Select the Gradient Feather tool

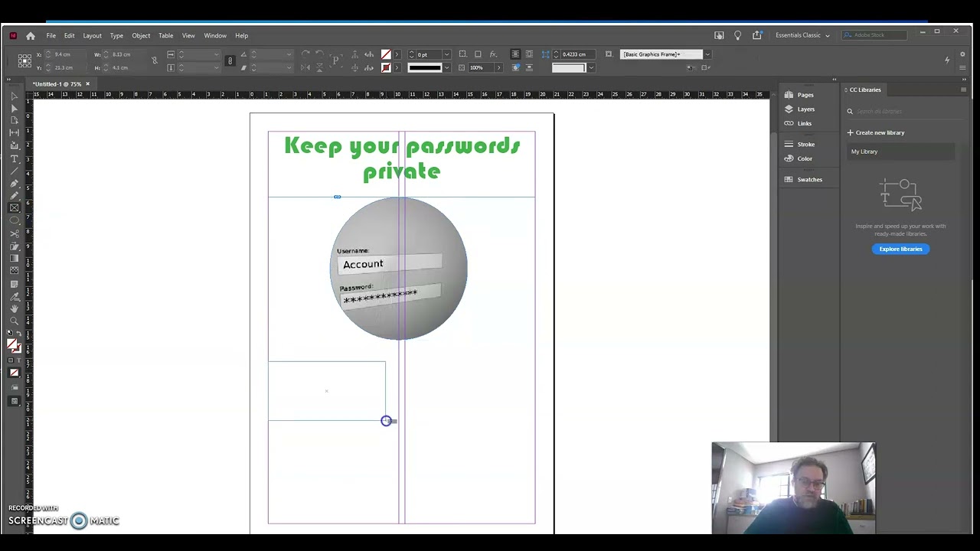[14, 271]
